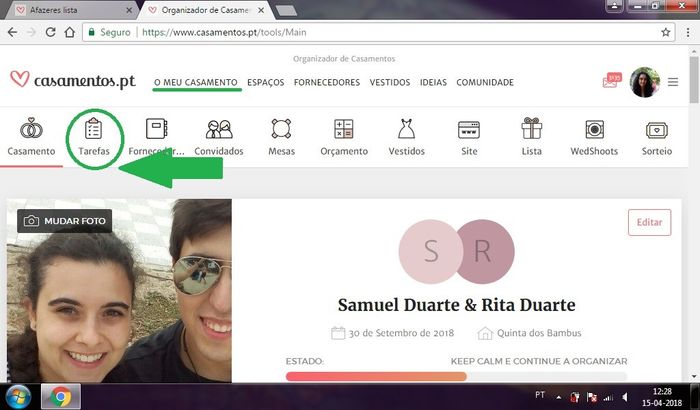Open the Sorteio raffle icon
Image resolution: width=700 pixels, height=410 pixels.
pyautogui.click(x=656, y=131)
